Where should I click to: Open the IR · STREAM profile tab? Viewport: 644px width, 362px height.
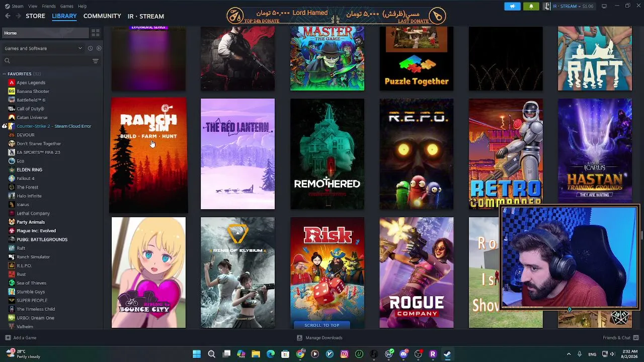click(146, 16)
